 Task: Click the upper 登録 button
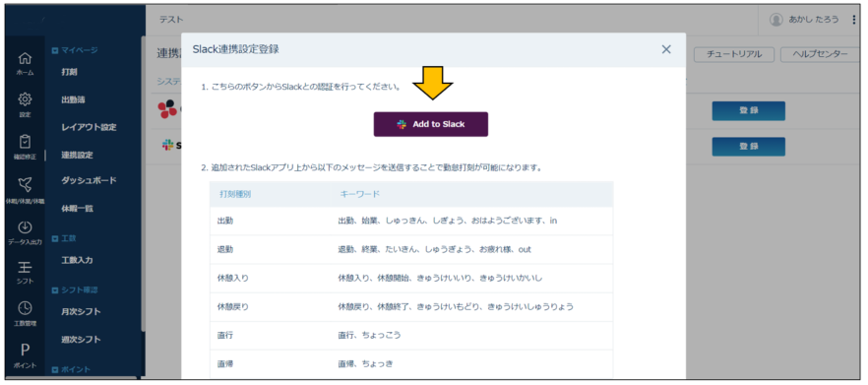point(748,111)
